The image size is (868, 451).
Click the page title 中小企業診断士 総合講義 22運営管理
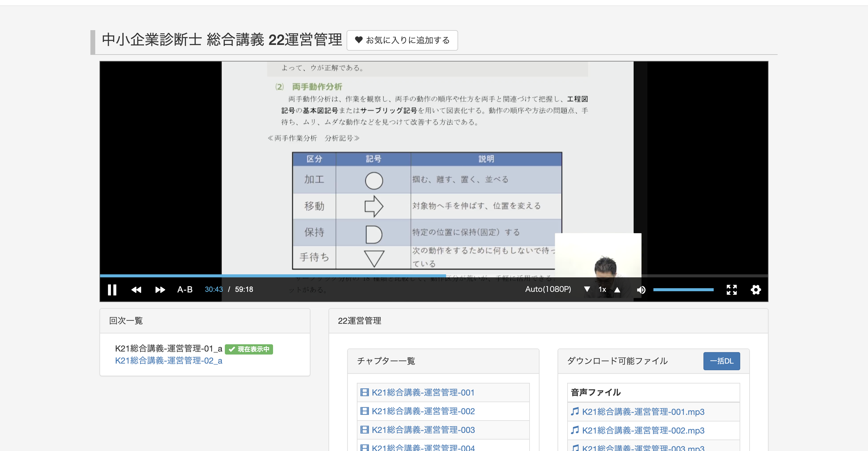pyautogui.click(x=222, y=40)
